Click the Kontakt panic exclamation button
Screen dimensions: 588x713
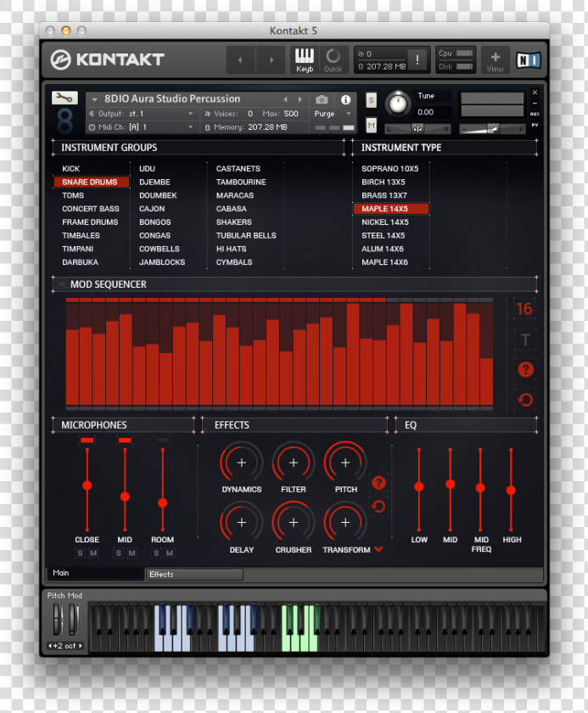coord(417,59)
